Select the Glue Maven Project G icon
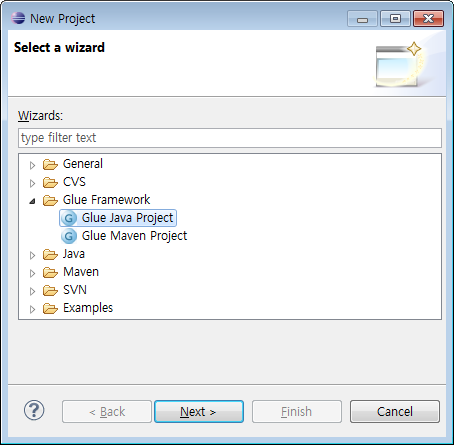 point(69,236)
